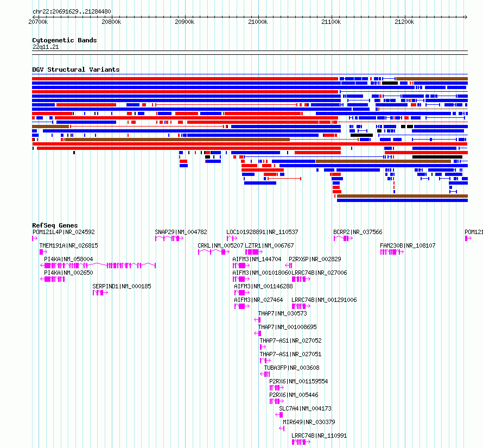
Task: Click the BCRP2|NR_037566 gene label
Action: (x=358, y=232)
